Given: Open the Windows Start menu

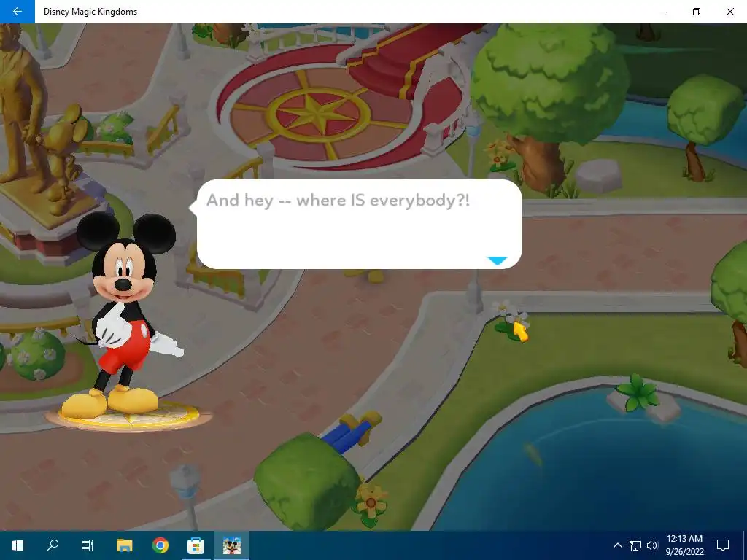Looking at the screenshot, I should (x=18, y=545).
